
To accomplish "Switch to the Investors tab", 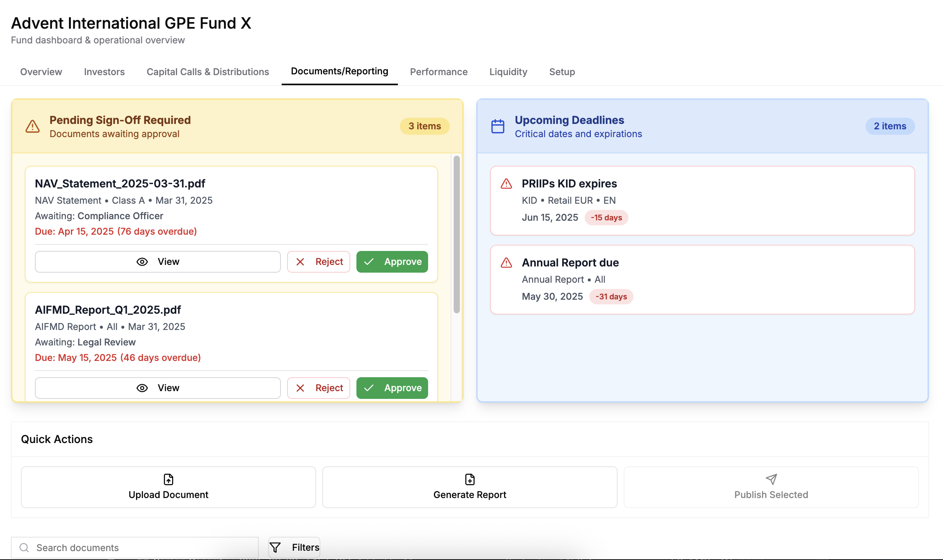I will [x=104, y=72].
